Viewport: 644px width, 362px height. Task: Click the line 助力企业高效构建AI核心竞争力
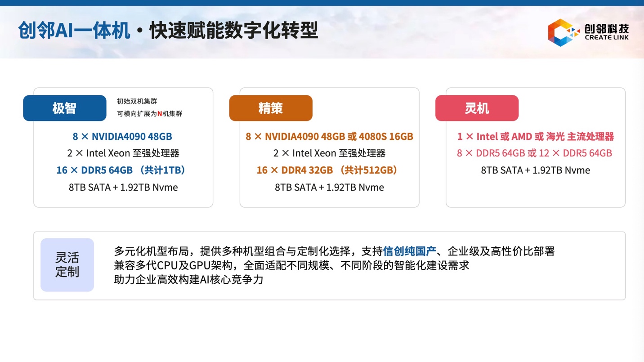[188, 279]
